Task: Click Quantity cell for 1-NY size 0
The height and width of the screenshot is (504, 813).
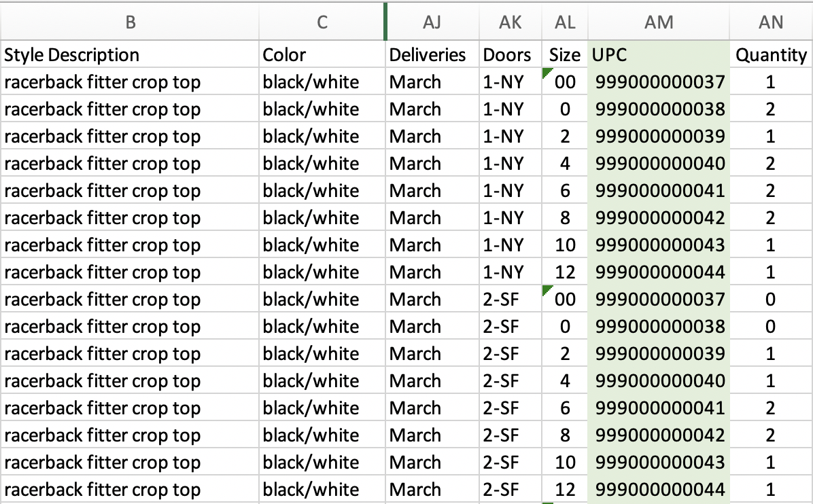Action: tap(771, 109)
